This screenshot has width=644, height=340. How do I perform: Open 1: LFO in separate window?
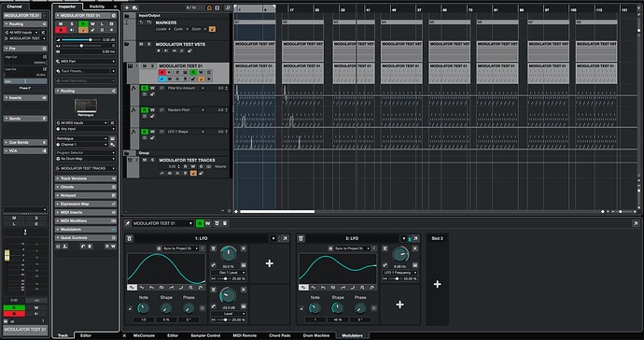tap(285, 238)
